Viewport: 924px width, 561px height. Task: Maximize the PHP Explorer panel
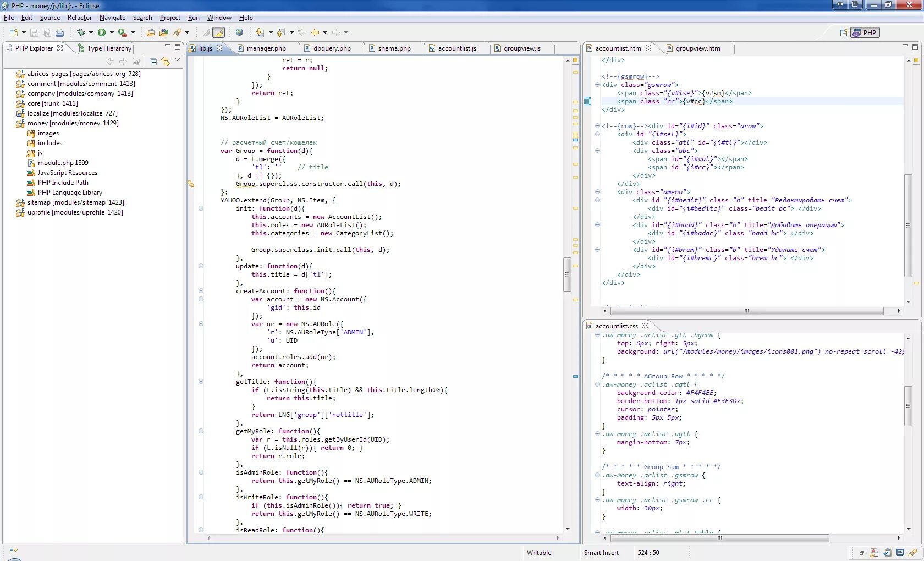click(178, 47)
